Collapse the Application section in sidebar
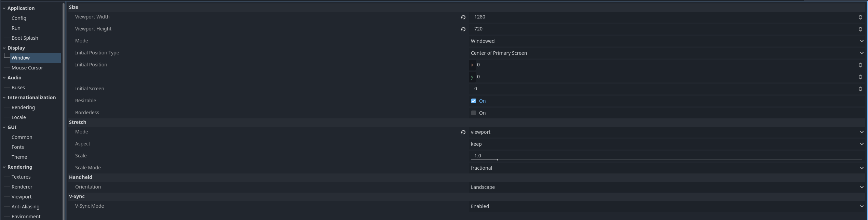Screen dimensions: 868x220 click(4, 8)
